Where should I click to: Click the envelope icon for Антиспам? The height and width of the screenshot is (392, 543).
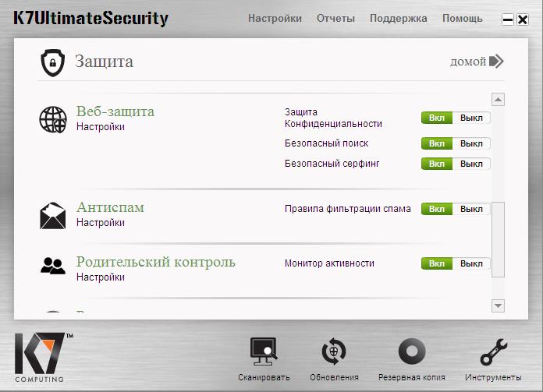(52, 216)
